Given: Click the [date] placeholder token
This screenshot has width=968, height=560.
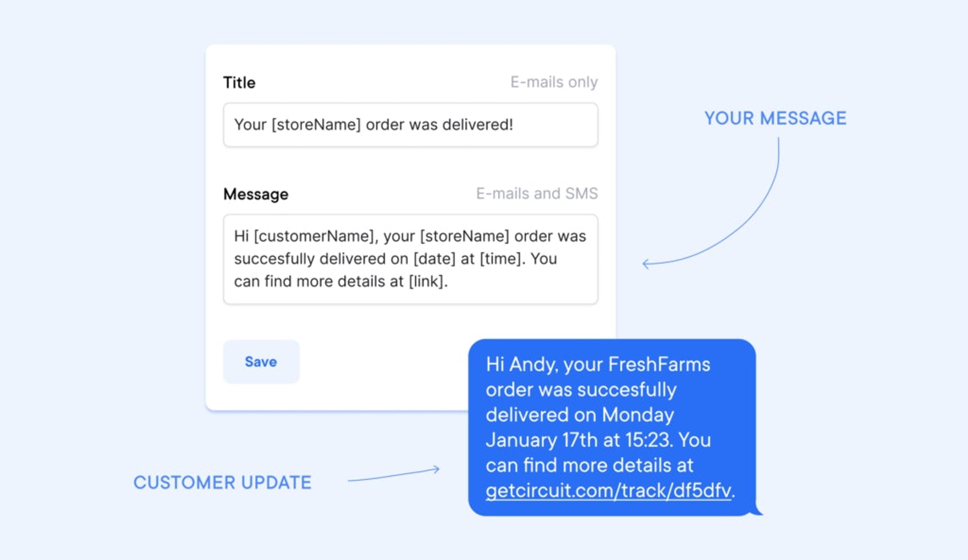Looking at the screenshot, I should [x=434, y=259].
